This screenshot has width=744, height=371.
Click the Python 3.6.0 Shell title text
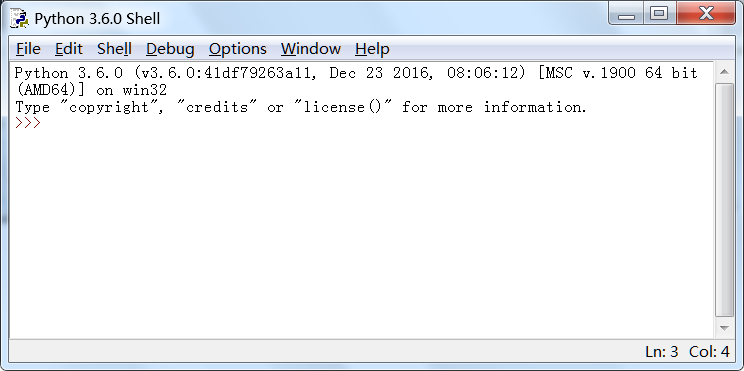[97, 19]
